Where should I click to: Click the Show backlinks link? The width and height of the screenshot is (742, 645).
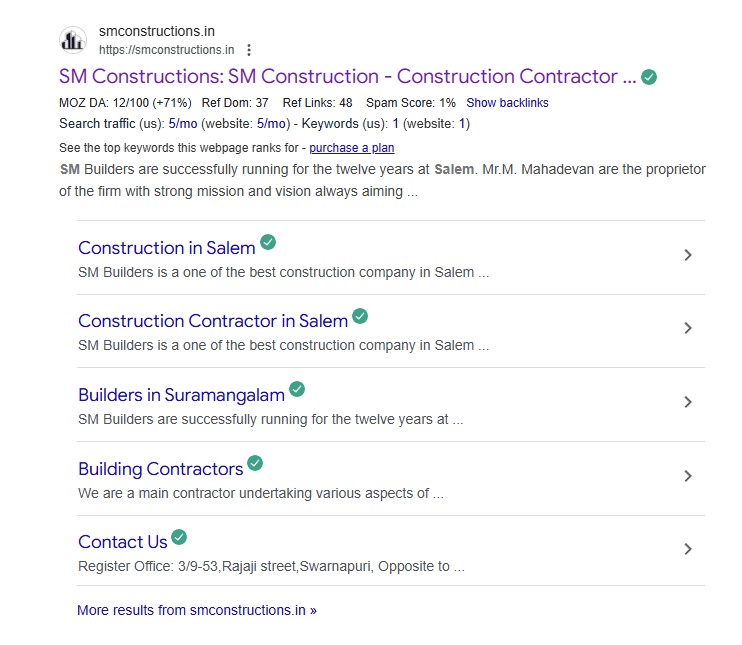(507, 103)
